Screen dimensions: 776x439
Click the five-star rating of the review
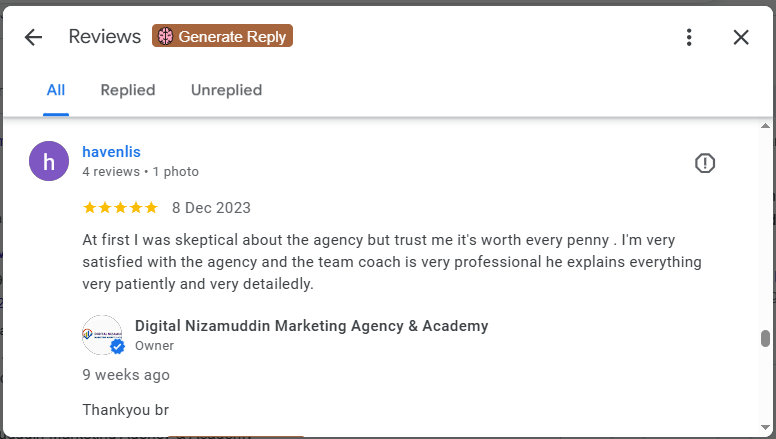(x=120, y=208)
